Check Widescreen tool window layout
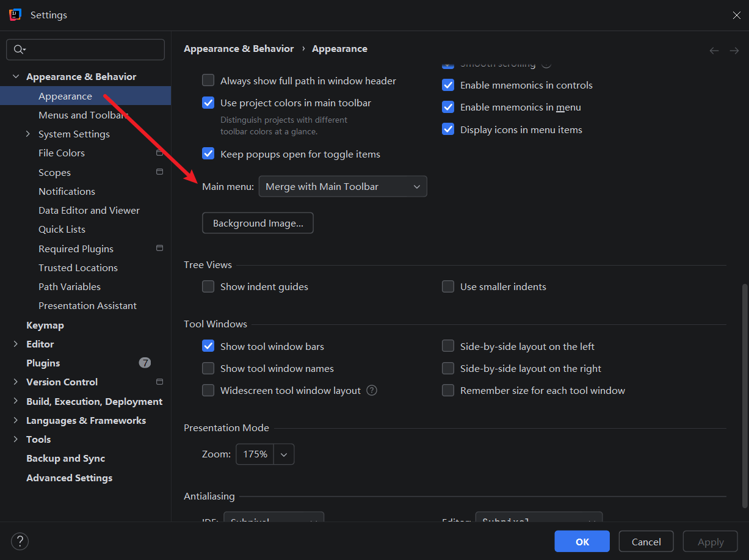The image size is (749, 560). pyautogui.click(x=208, y=390)
